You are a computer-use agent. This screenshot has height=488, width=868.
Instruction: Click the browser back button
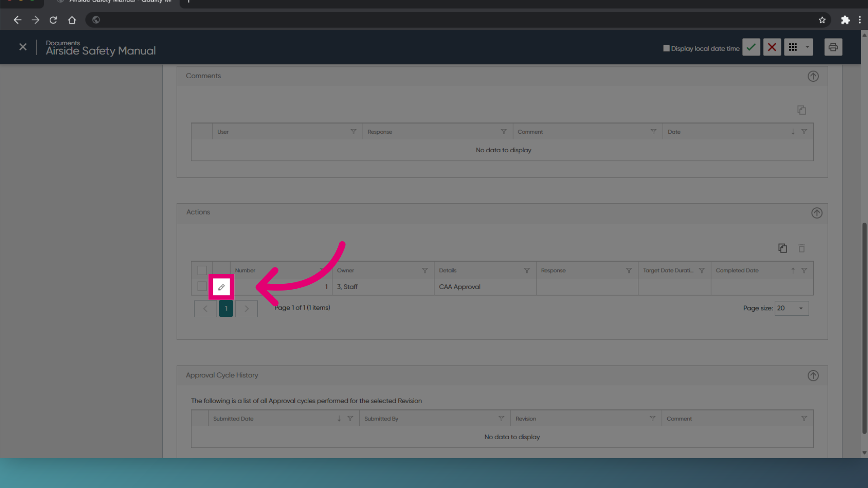click(x=17, y=20)
